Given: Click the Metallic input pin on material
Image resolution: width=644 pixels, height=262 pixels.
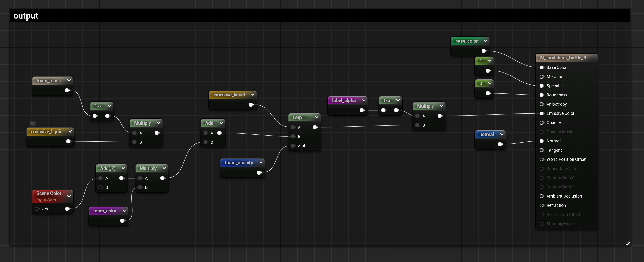Looking at the screenshot, I should coord(541,76).
